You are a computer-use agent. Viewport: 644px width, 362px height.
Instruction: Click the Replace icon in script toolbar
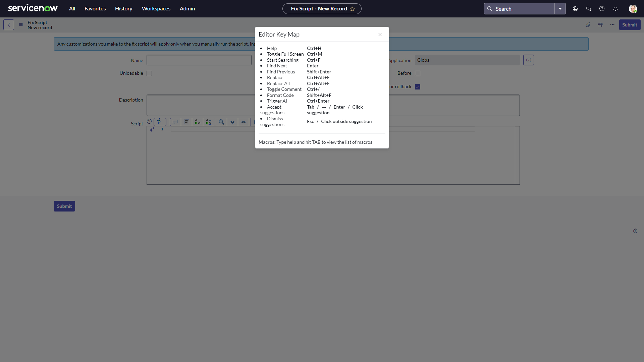click(198, 122)
